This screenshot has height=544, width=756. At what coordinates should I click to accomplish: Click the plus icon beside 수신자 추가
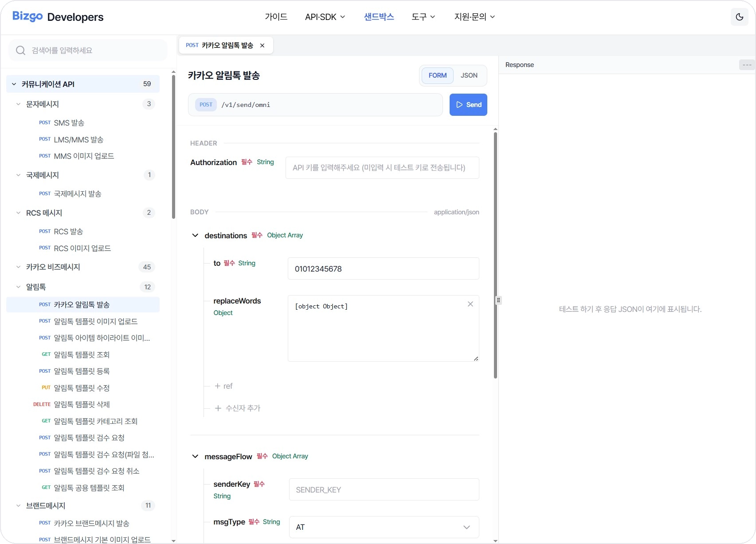(217, 408)
